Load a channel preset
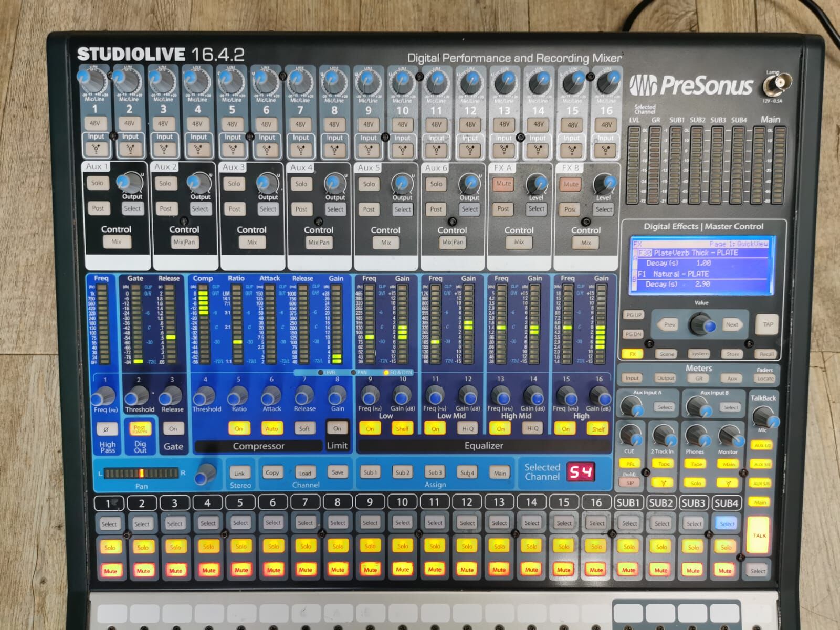The width and height of the screenshot is (840, 630). click(305, 473)
